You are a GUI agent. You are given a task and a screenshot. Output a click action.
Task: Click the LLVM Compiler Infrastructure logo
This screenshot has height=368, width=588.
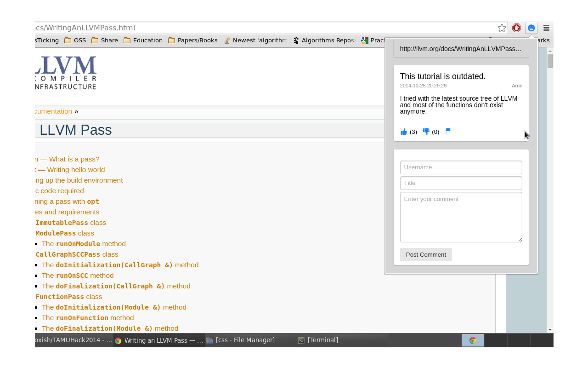66,73
